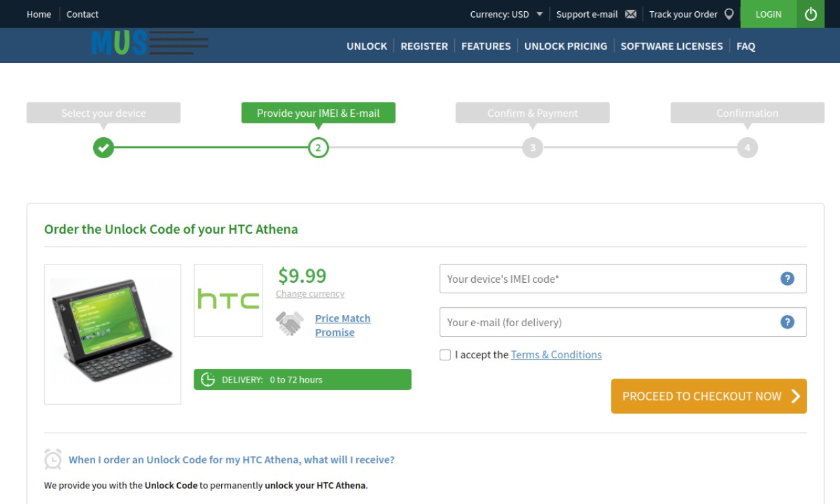840x504 pixels.
Task: Open the FAQ menu item
Action: 745,46
